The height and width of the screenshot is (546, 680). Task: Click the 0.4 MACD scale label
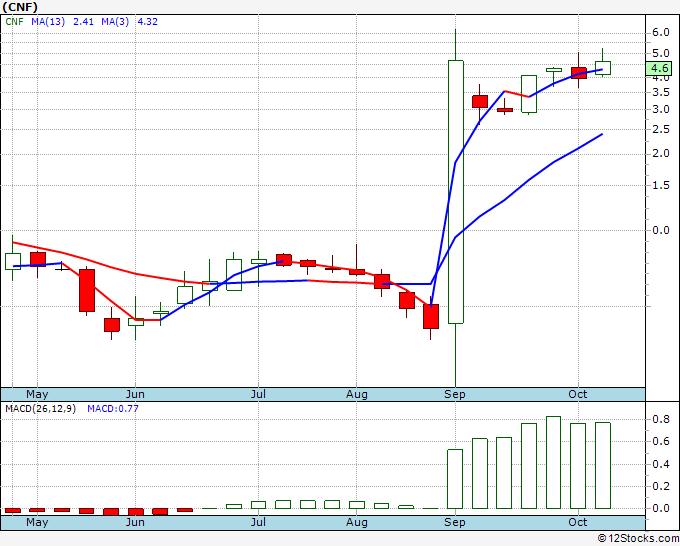tap(661, 464)
